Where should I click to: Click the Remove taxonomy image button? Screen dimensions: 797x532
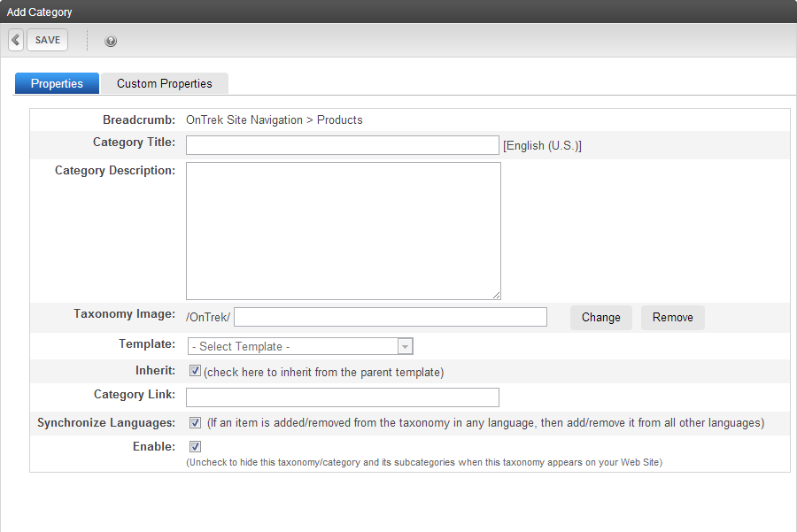[x=672, y=318]
